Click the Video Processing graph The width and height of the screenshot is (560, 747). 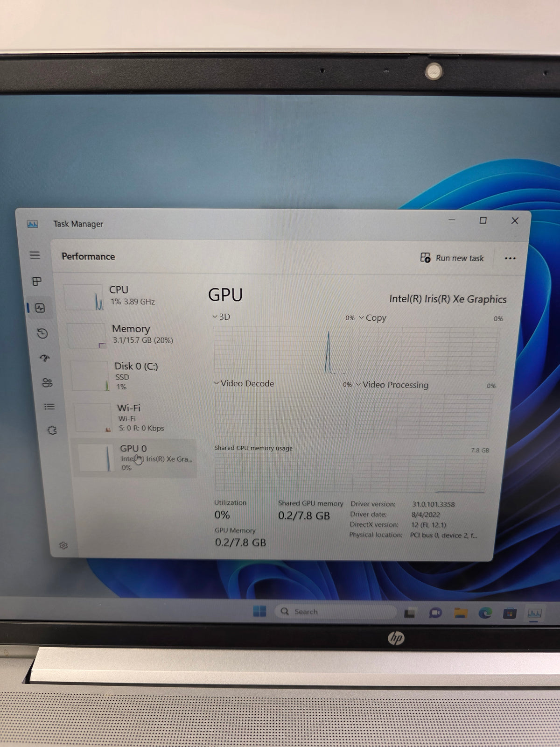(x=423, y=416)
